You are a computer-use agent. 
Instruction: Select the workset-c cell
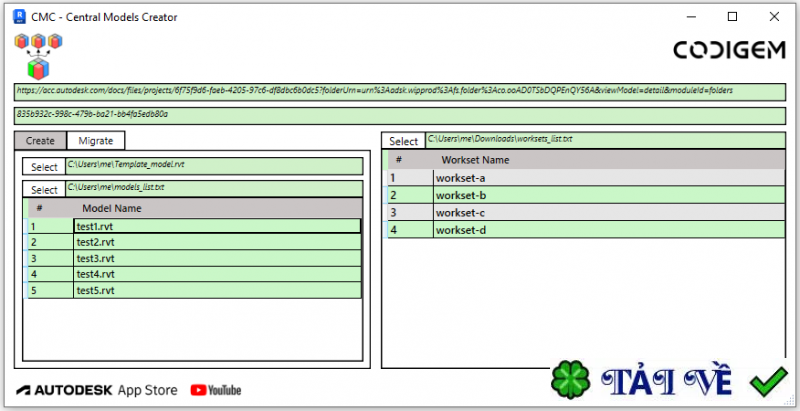(x=609, y=213)
